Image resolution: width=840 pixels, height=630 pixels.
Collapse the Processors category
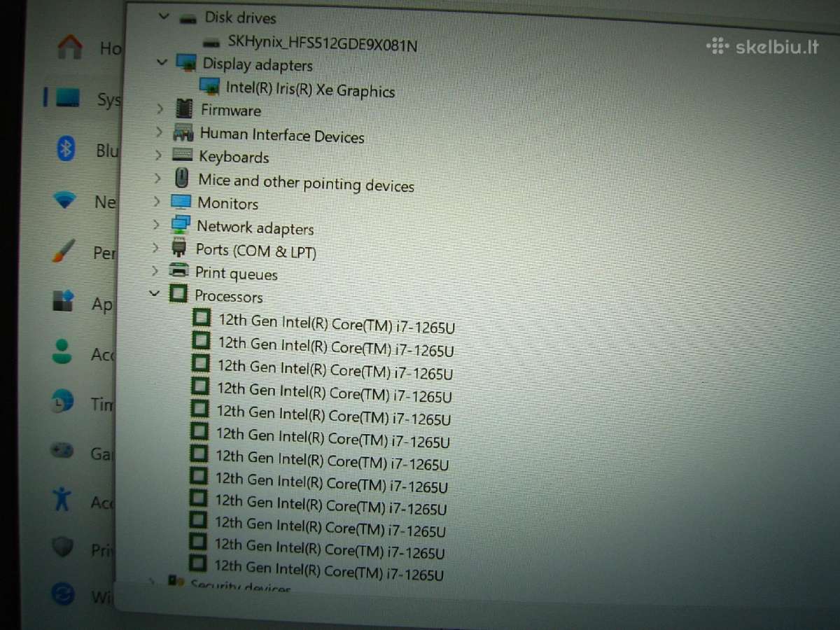point(155,293)
